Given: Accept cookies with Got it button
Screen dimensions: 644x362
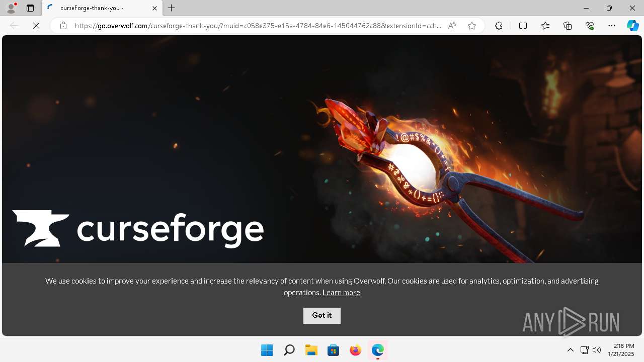Looking at the screenshot, I should coord(322,316).
